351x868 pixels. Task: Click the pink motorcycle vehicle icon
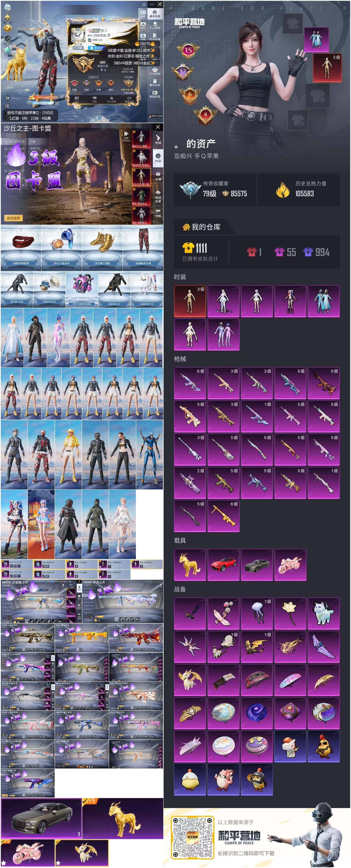tap(290, 565)
